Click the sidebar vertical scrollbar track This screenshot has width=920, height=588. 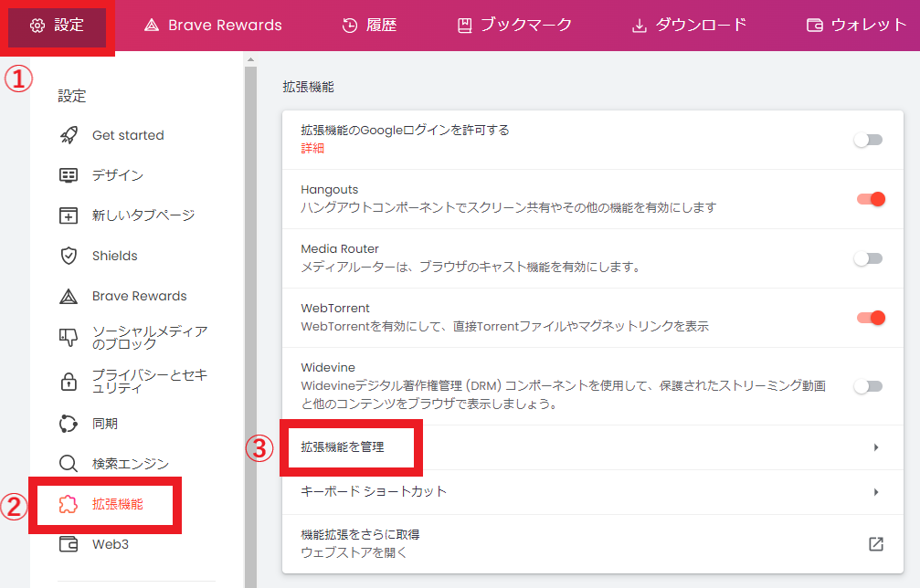point(250,327)
